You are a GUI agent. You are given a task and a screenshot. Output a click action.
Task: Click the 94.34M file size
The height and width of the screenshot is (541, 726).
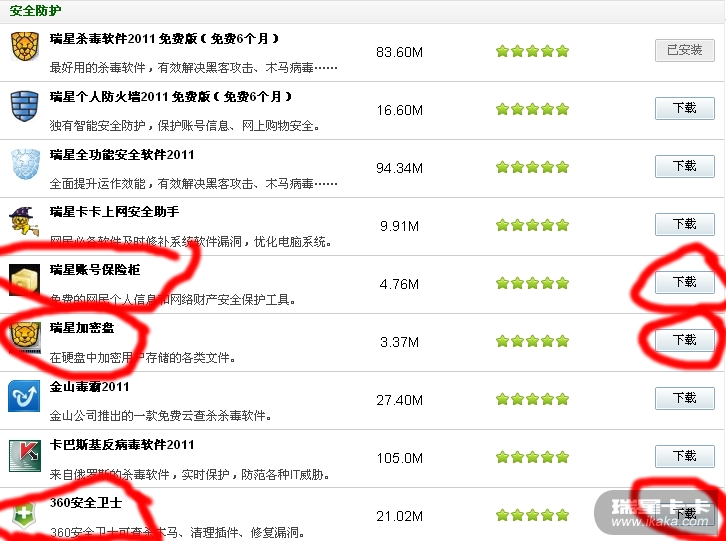(399, 168)
